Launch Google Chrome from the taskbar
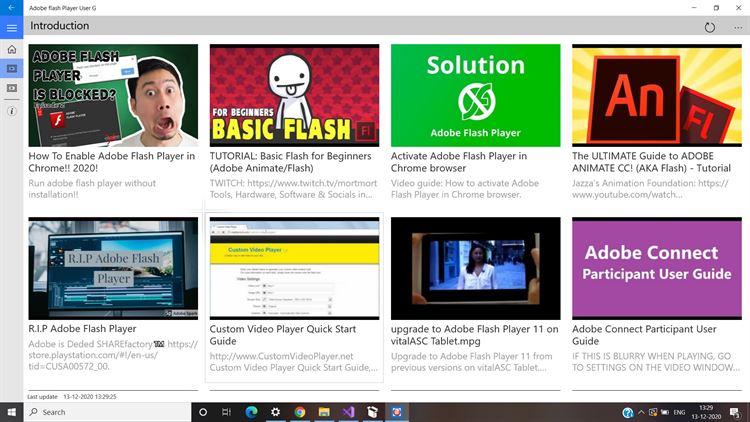 coord(300,412)
